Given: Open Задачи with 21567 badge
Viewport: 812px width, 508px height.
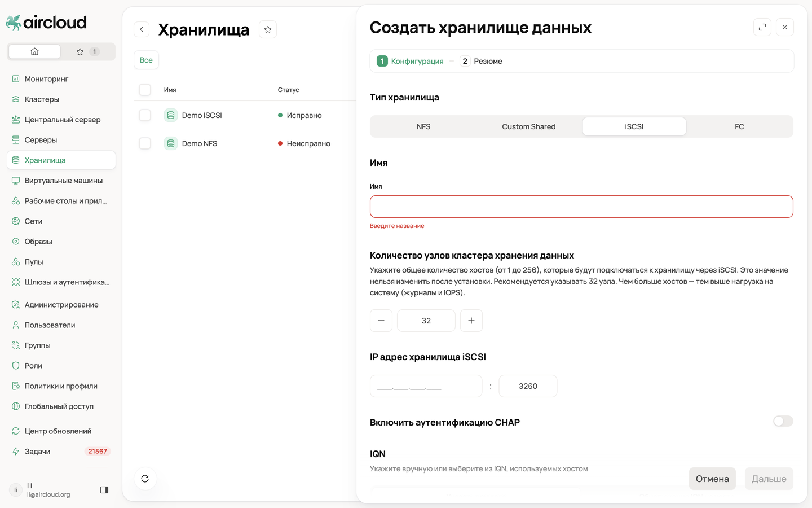Looking at the screenshot, I should point(61,452).
